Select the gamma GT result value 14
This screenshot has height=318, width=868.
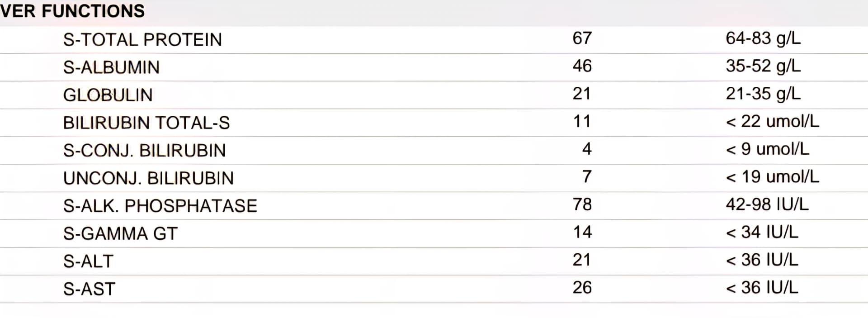point(582,232)
